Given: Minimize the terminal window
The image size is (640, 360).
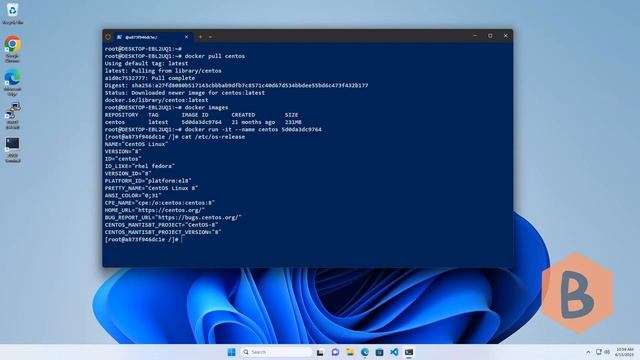Looking at the screenshot, I should pos(475,36).
